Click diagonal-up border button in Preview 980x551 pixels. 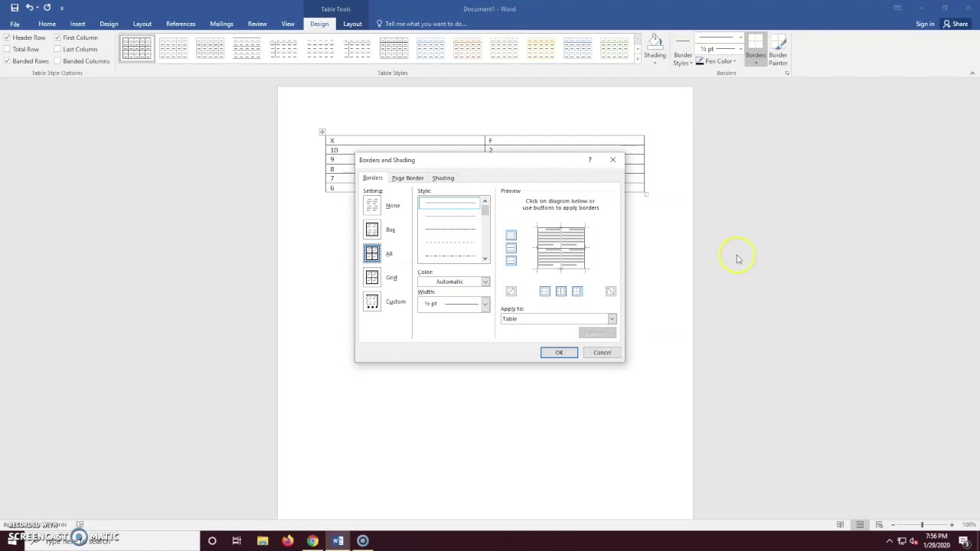(x=511, y=292)
